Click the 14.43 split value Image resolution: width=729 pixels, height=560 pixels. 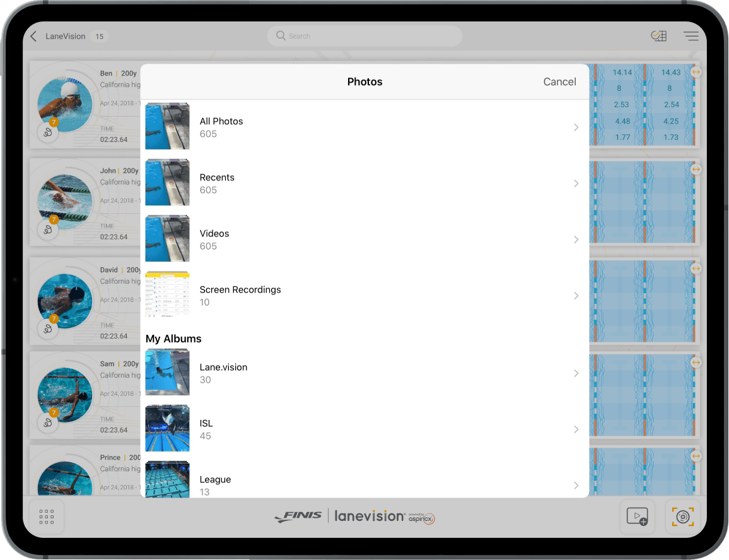(671, 73)
